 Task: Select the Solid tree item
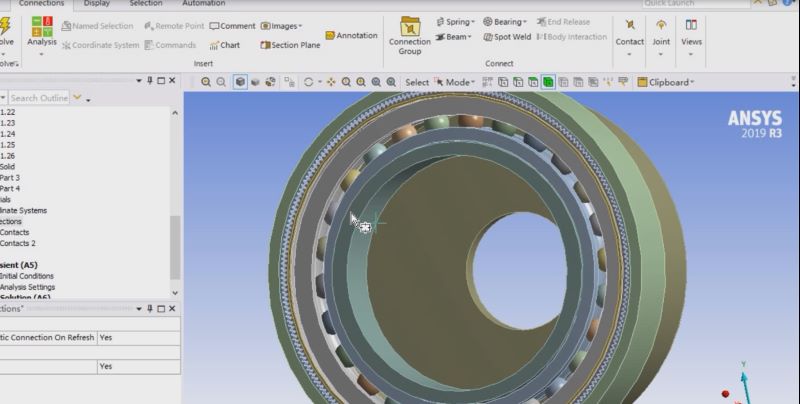click(7, 167)
